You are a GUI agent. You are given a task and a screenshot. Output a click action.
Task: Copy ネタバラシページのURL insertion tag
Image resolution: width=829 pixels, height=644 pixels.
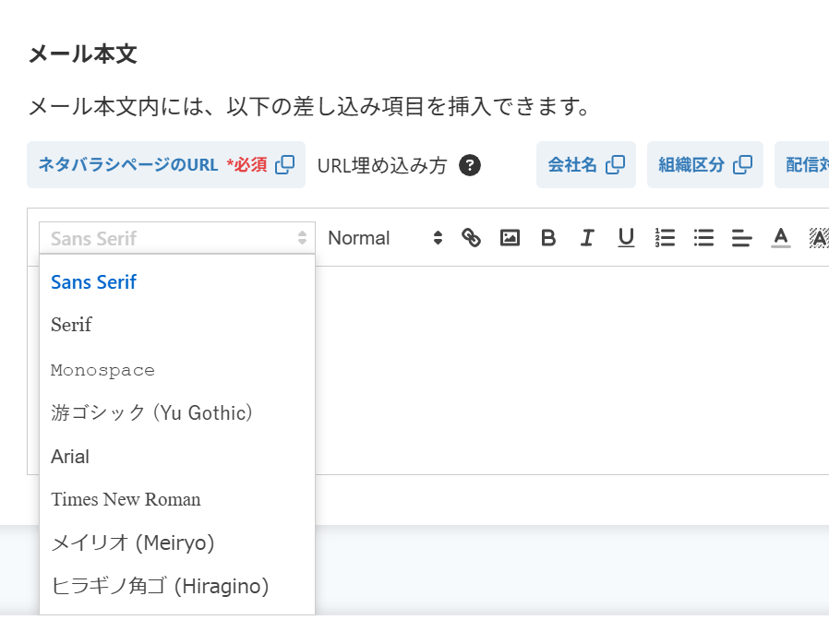click(166, 165)
